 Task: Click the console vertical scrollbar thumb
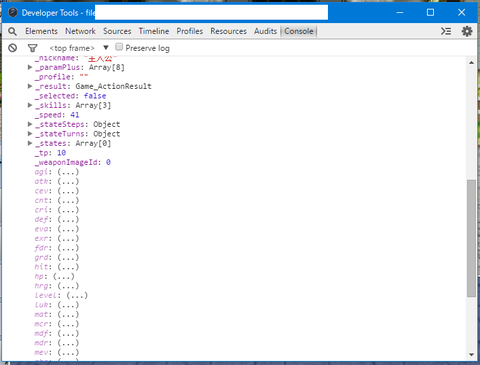tap(471, 238)
